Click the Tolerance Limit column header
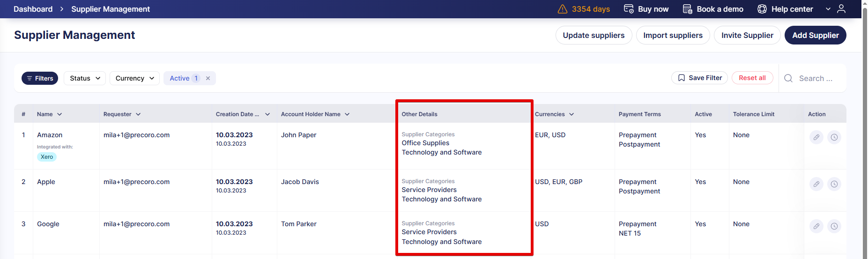Viewport: 868px width, 259px height. click(x=753, y=114)
